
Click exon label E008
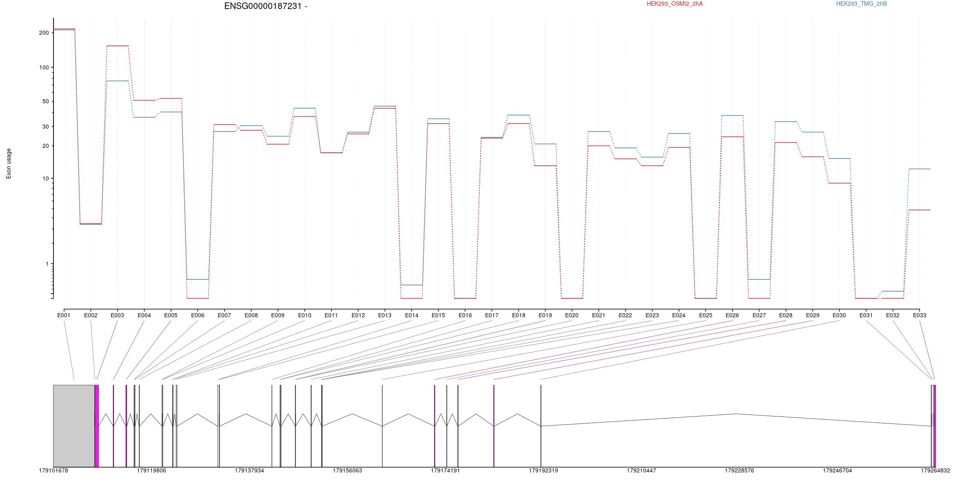(x=251, y=315)
